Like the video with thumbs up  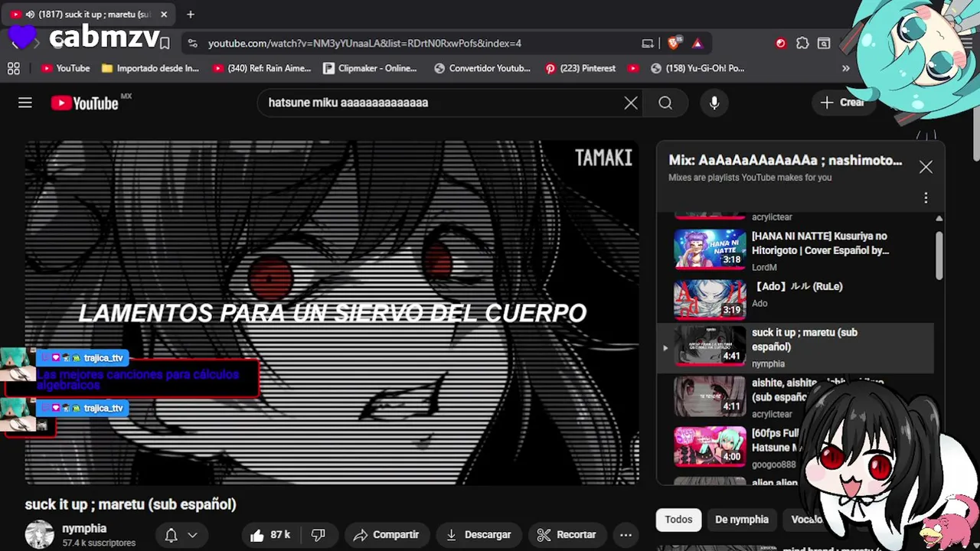coord(270,535)
